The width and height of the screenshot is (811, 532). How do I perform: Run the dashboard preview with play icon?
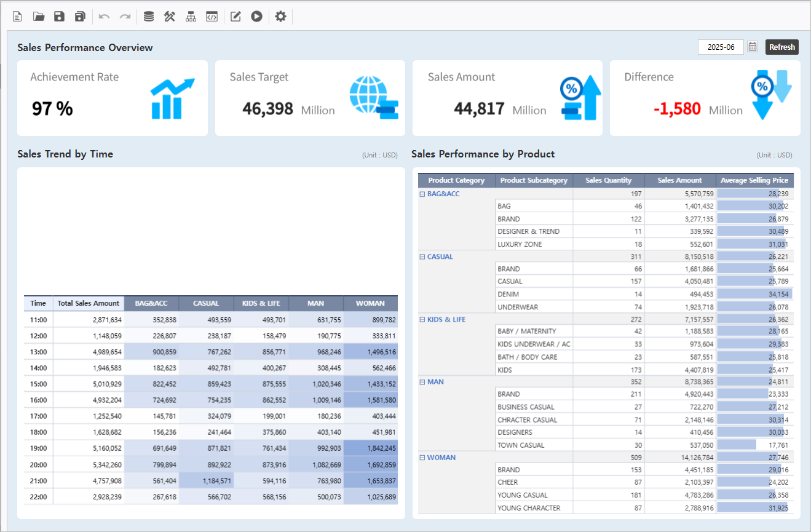tap(256, 17)
